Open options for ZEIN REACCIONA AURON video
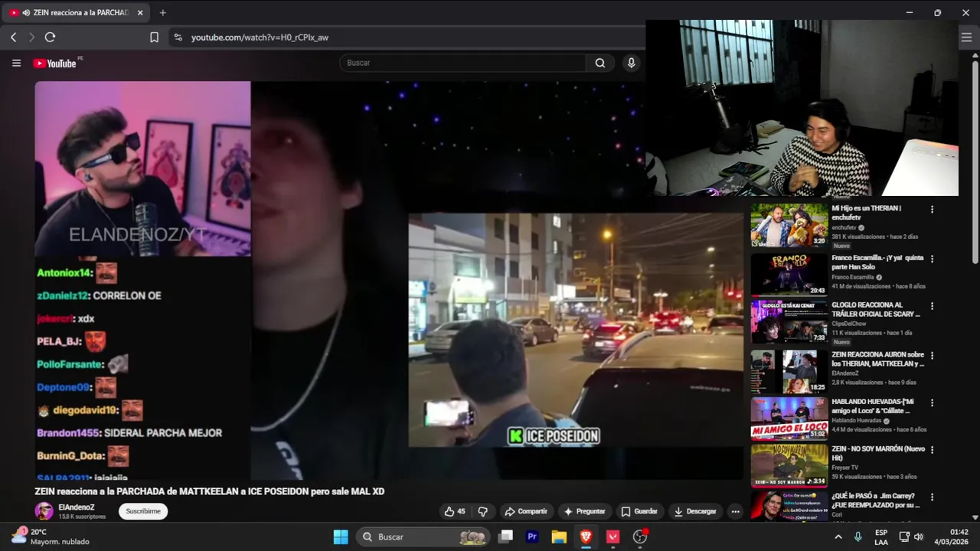Viewport: 980px width, 551px height. pyautogui.click(x=932, y=356)
